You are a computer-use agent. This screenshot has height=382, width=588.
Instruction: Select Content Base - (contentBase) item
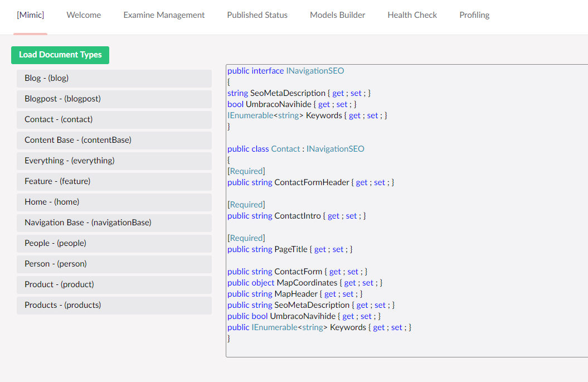pyautogui.click(x=114, y=140)
